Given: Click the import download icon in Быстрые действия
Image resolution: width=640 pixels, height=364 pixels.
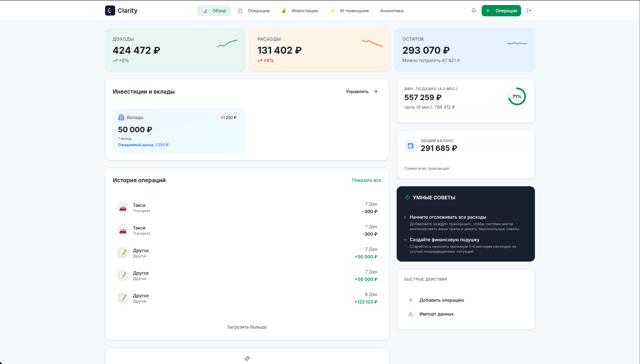Looking at the screenshot, I should (411, 314).
